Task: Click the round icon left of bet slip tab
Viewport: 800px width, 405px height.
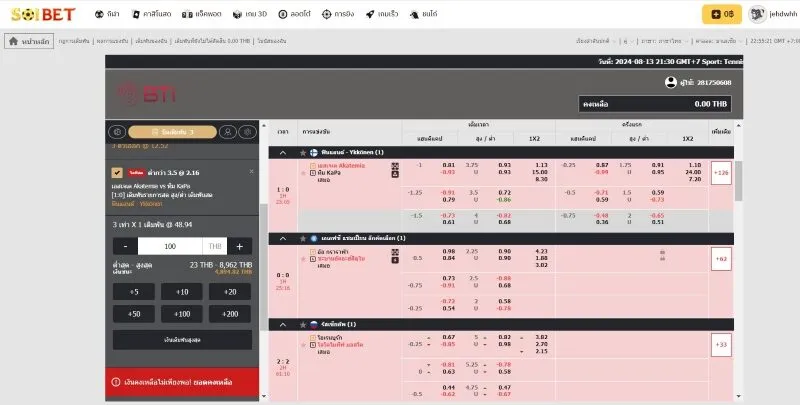Action: click(117, 132)
